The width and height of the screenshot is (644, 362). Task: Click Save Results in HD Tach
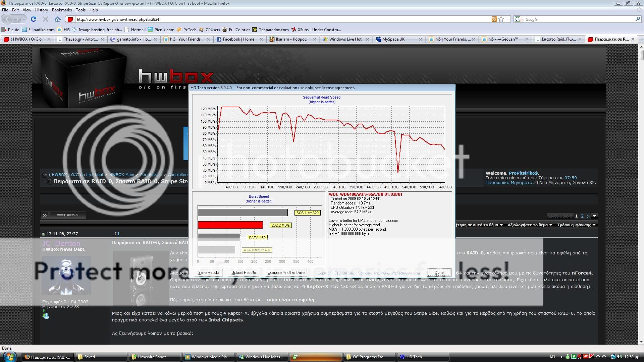click(x=209, y=273)
